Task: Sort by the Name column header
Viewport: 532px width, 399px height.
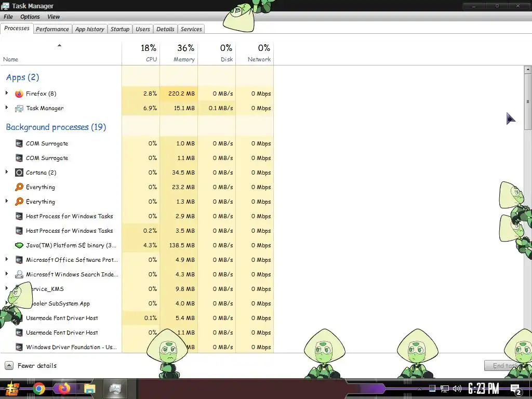Action: tap(61, 54)
